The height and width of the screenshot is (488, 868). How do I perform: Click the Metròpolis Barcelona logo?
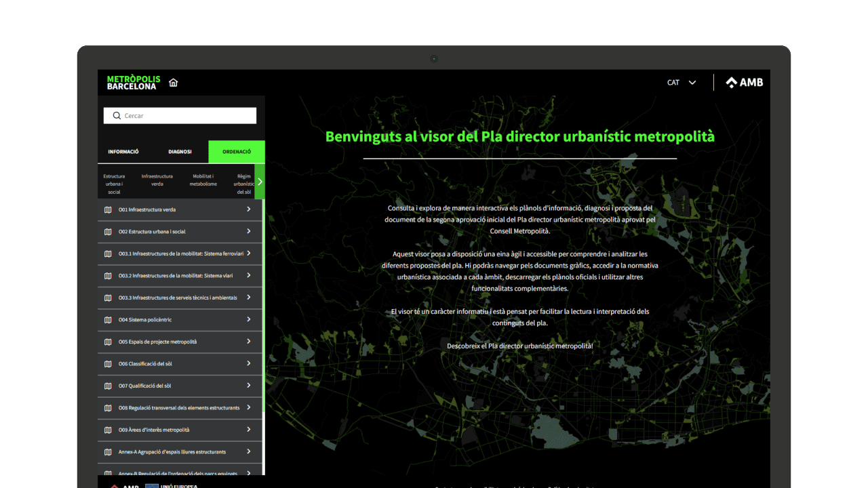(x=134, y=83)
